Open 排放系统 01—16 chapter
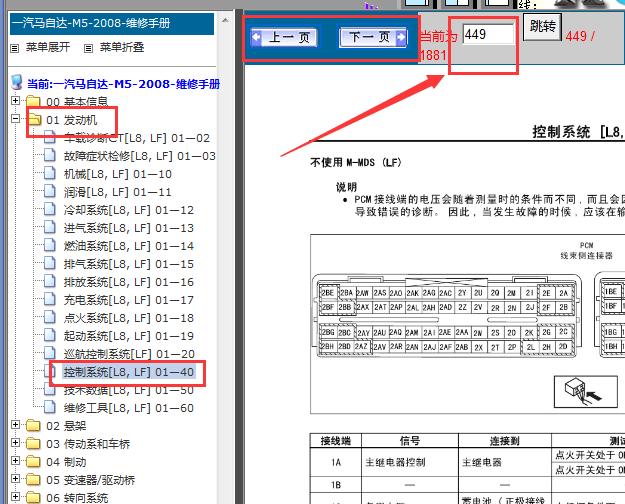This screenshot has height=504, width=625. click(x=129, y=282)
